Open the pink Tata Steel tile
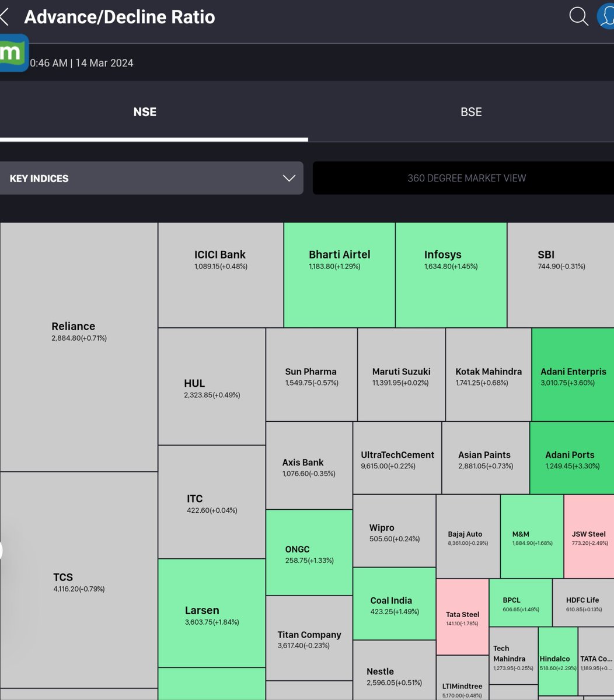The height and width of the screenshot is (700, 614). 462,617
